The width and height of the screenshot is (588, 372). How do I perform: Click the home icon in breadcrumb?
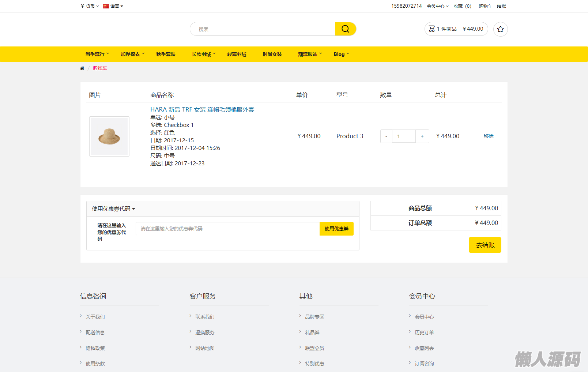(x=82, y=68)
